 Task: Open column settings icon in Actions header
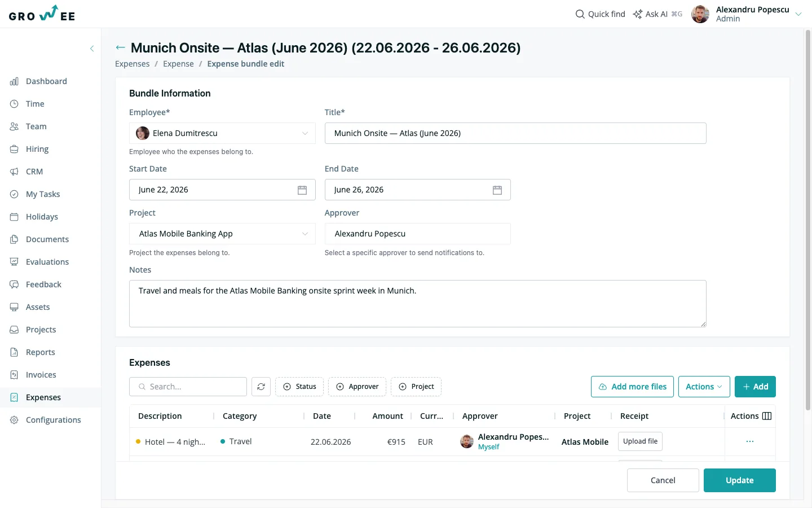767,416
